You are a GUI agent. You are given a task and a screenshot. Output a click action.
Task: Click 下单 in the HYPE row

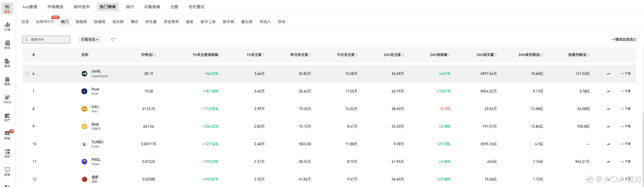[626, 74]
